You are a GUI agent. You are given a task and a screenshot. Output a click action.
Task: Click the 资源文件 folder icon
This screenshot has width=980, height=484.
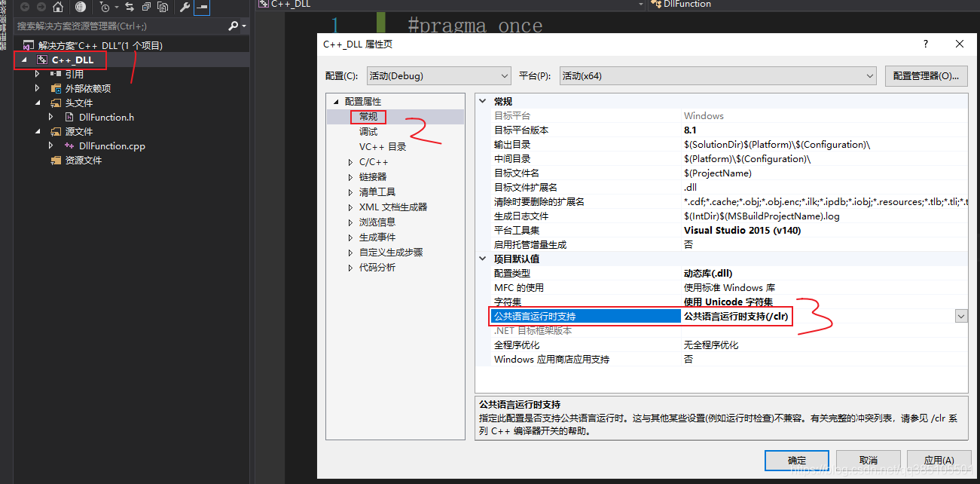click(56, 160)
